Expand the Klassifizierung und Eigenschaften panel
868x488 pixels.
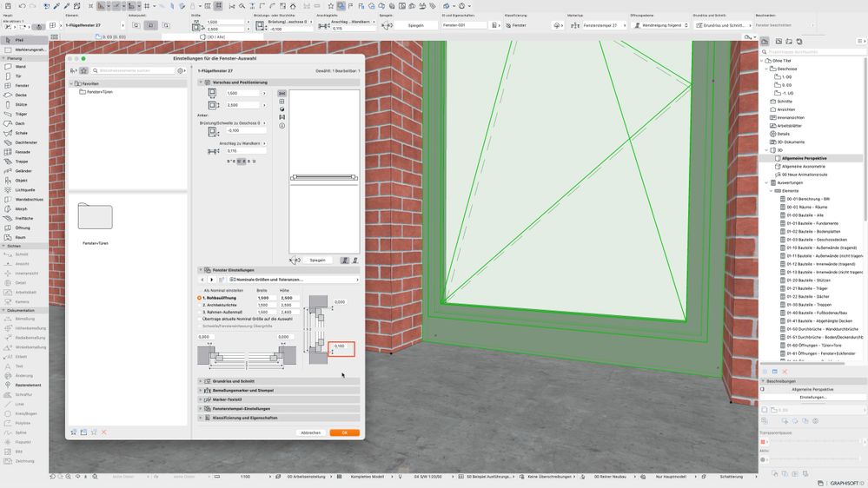(201, 418)
